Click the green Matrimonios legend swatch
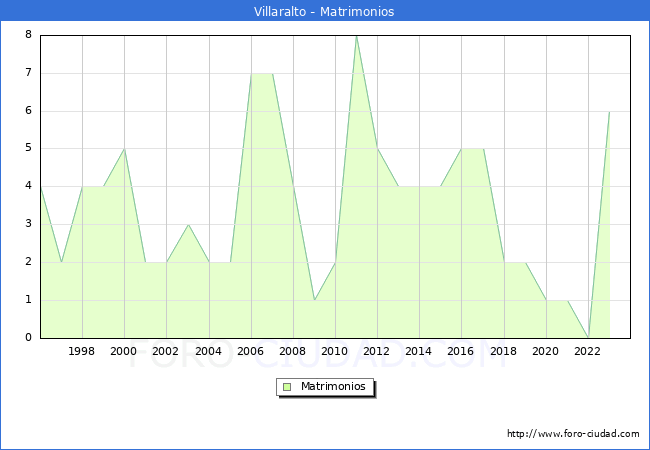Image resolution: width=650 pixels, height=450 pixels. pyautogui.click(x=287, y=387)
